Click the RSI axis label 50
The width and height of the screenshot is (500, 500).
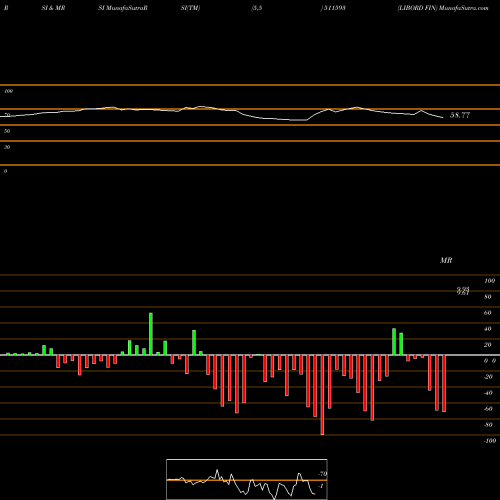point(7,131)
